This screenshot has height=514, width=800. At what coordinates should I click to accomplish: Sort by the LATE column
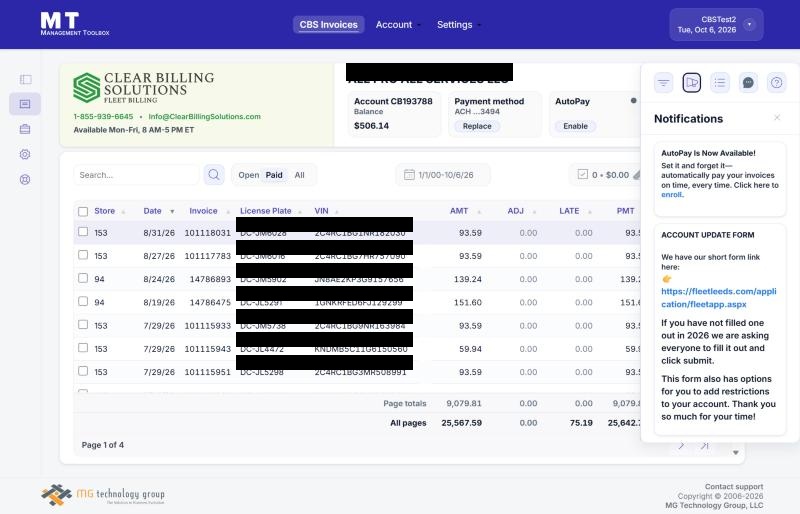(576, 211)
